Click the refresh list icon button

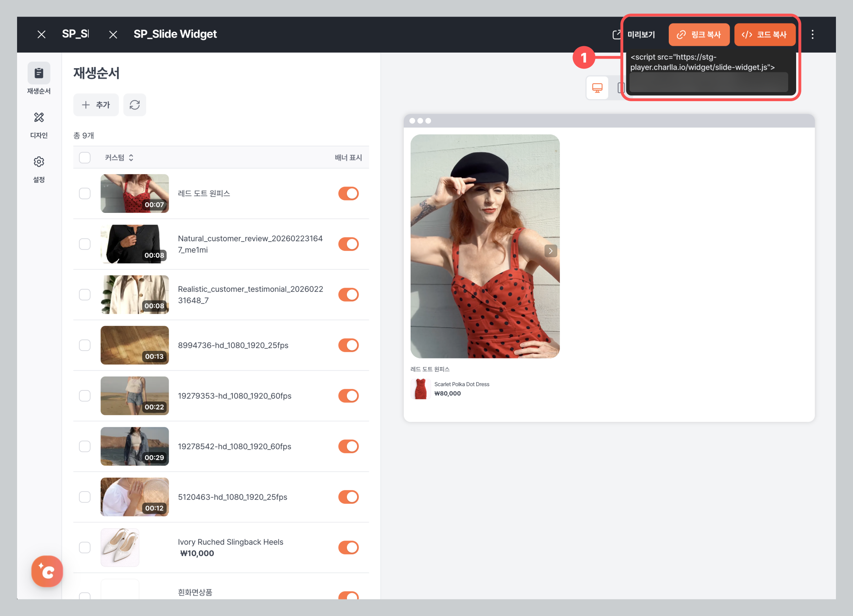(135, 105)
